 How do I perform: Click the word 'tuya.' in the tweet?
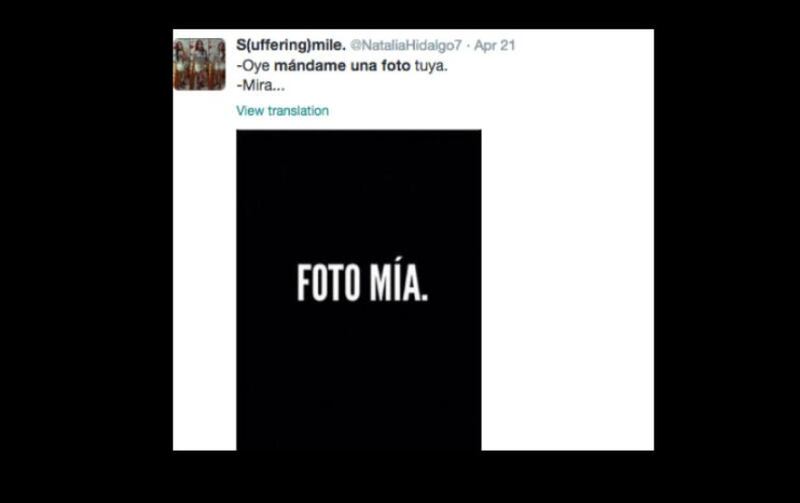[431, 66]
